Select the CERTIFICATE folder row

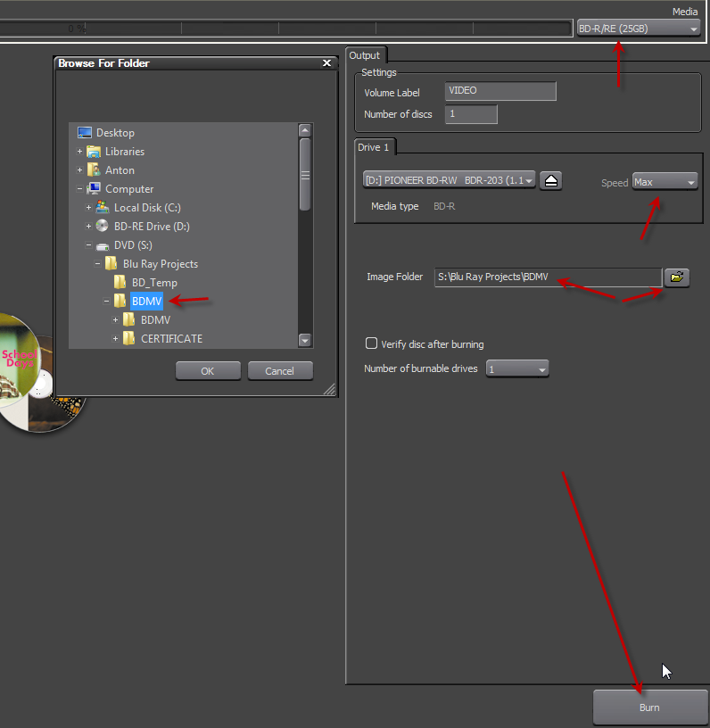[171, 338]
